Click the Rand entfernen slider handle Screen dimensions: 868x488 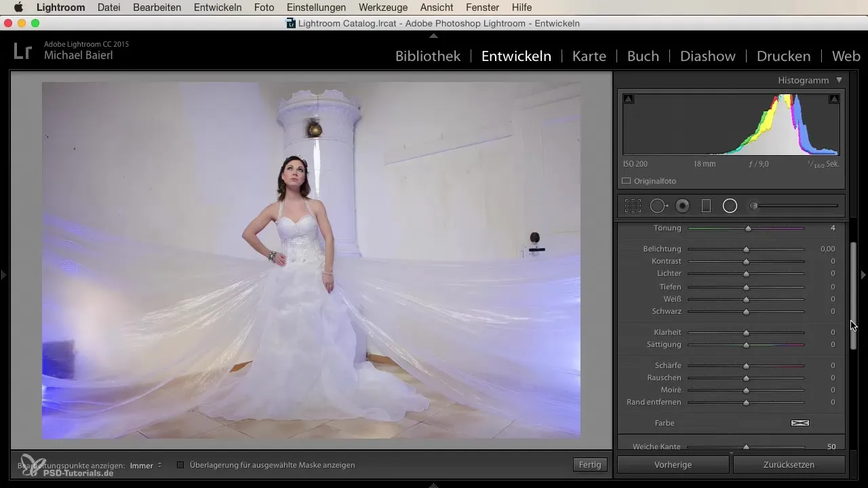click(x=746, y=403)
